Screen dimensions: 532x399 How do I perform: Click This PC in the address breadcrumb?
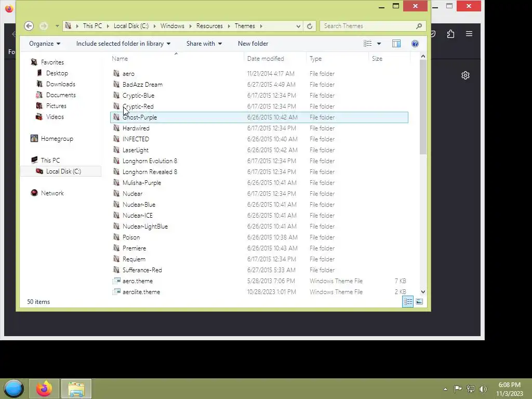(x=92, y=26)
